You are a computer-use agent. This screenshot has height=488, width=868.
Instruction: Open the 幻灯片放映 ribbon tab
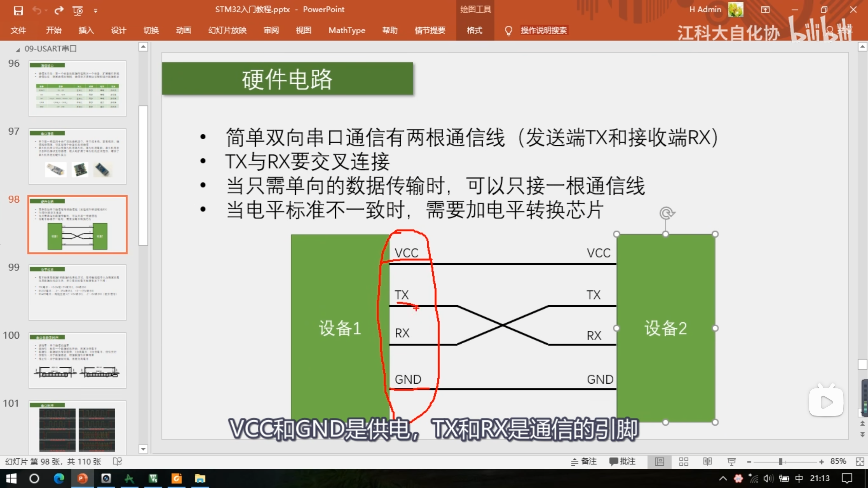pyautogui.click(x=227, y=30)
